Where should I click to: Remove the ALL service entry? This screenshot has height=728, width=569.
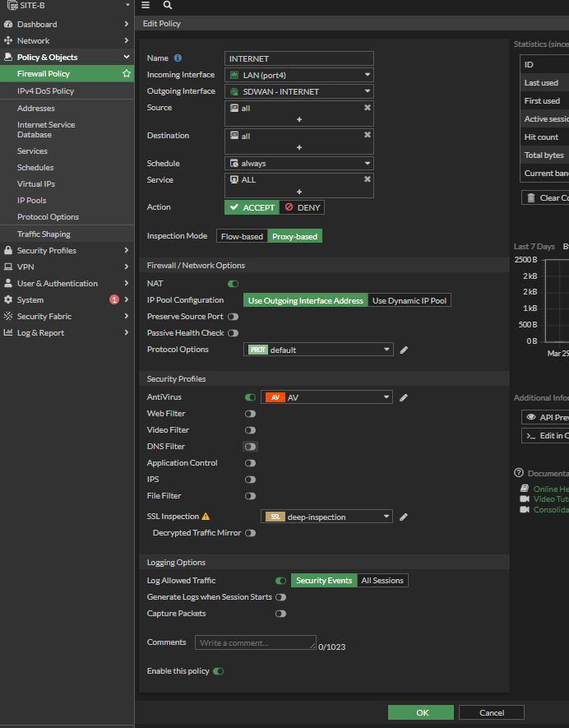coord(367,179)
